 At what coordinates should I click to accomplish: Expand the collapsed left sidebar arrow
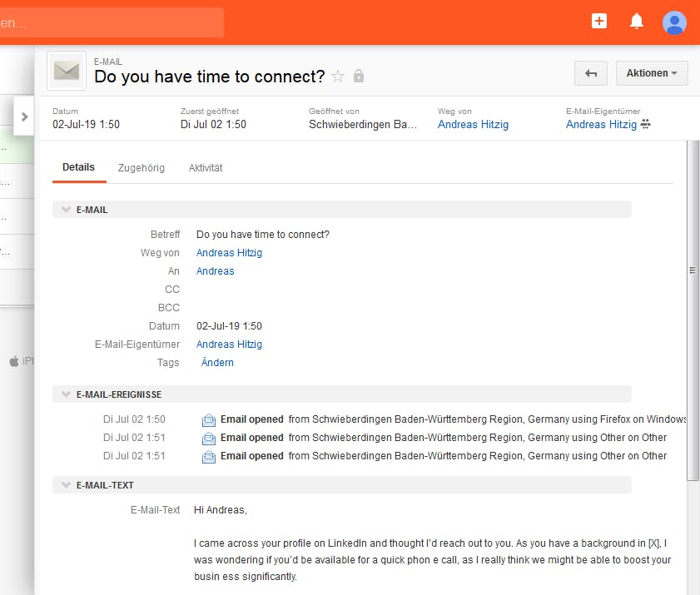coord(23,117)
